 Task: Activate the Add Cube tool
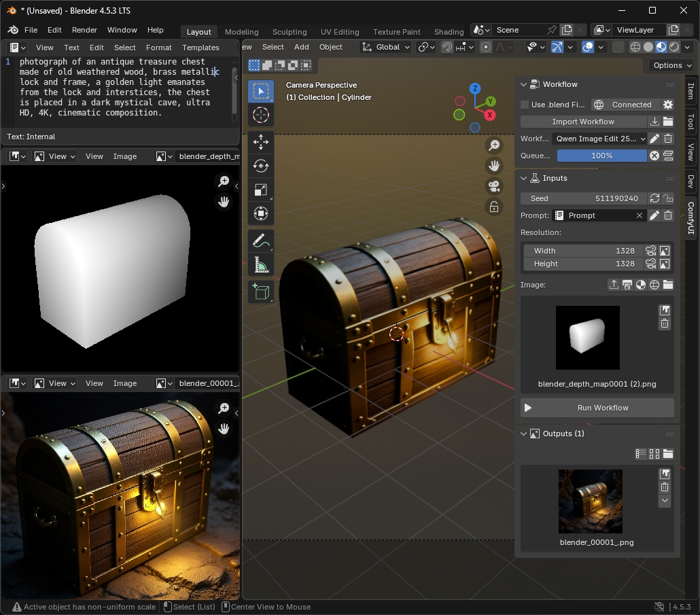click(x=261, y=292)
